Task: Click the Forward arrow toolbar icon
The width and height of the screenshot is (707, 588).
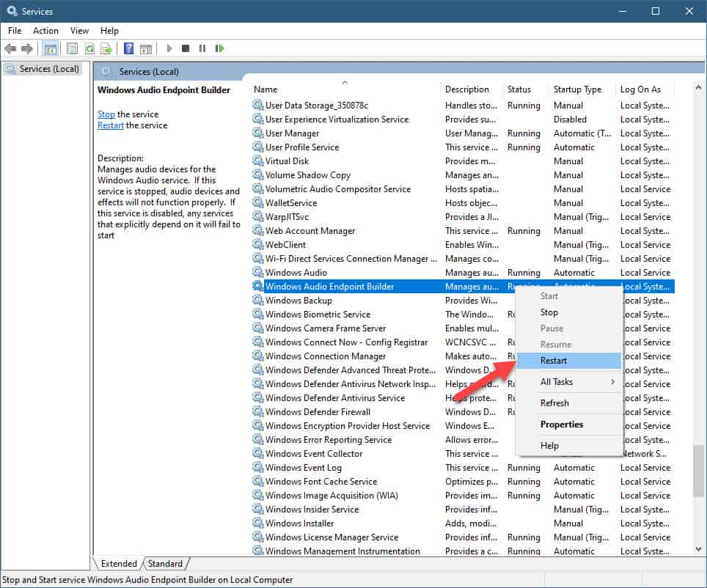Action: tap(27, 48)
